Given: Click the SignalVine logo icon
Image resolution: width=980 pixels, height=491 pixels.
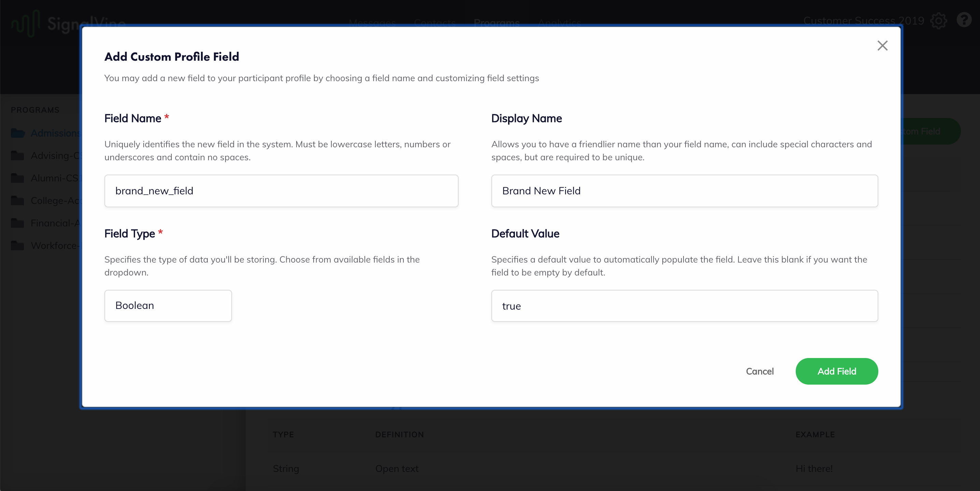Looking at the screenshot, I should pos(26,23).
